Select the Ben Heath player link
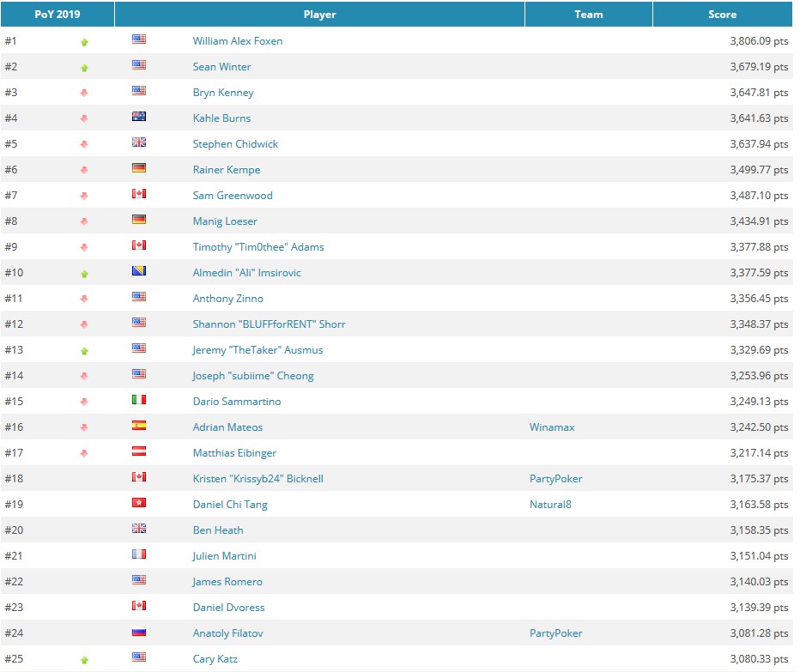Image resolution: width=806 pixels, height=672 pixels. click(218, 530)
